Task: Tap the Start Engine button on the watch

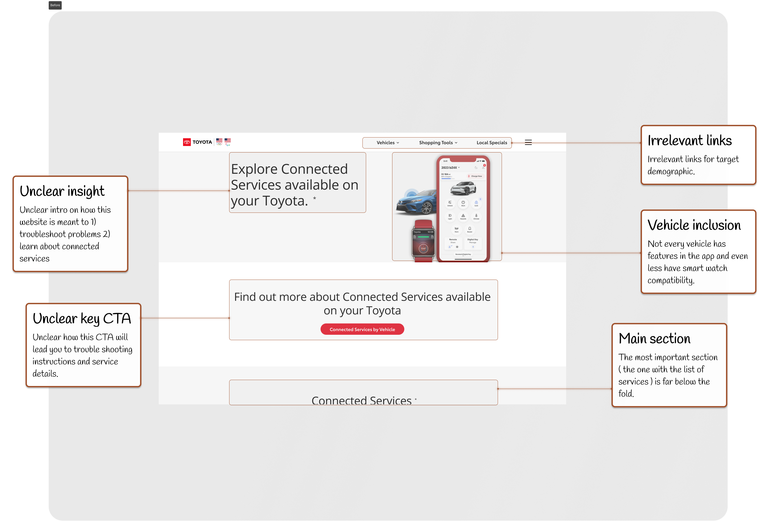Action: coord(423,249)
